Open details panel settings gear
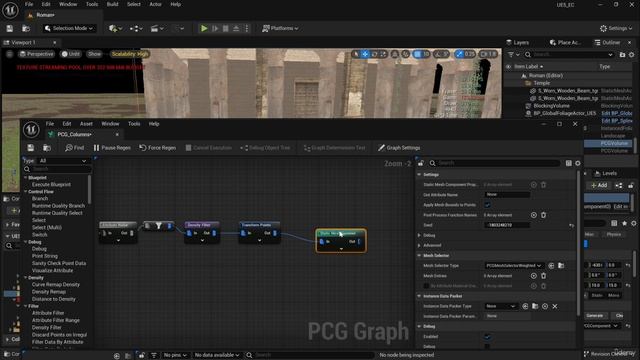The height and width of the screenshot is (360, 640). 578,163
